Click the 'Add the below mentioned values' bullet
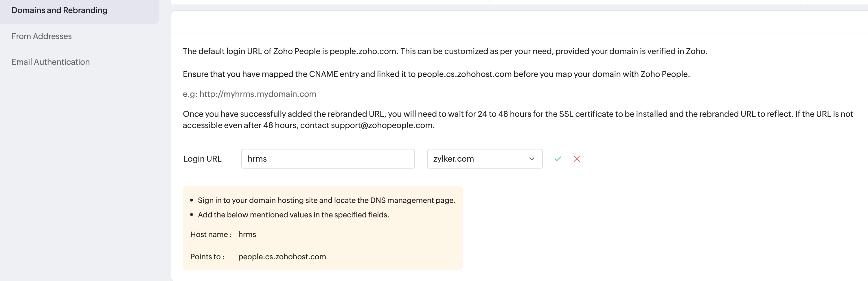The height and width of the screenshot is (281, 868). (293, 215)
